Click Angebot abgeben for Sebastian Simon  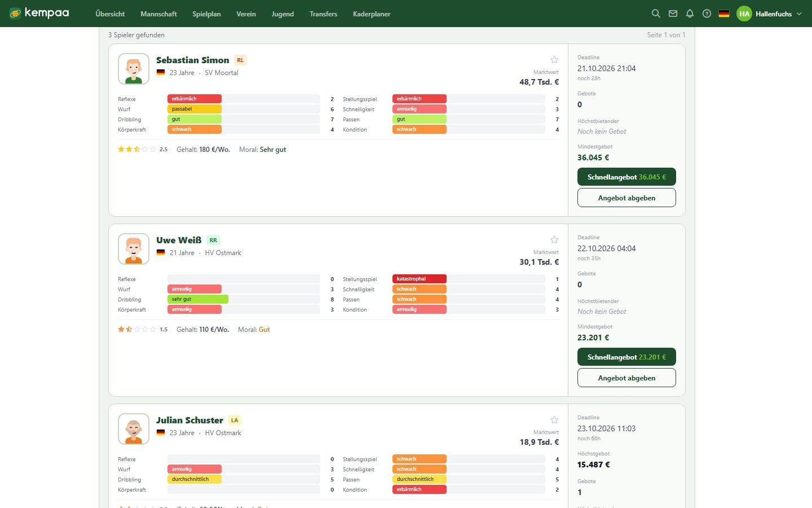(x=626, y=198)
